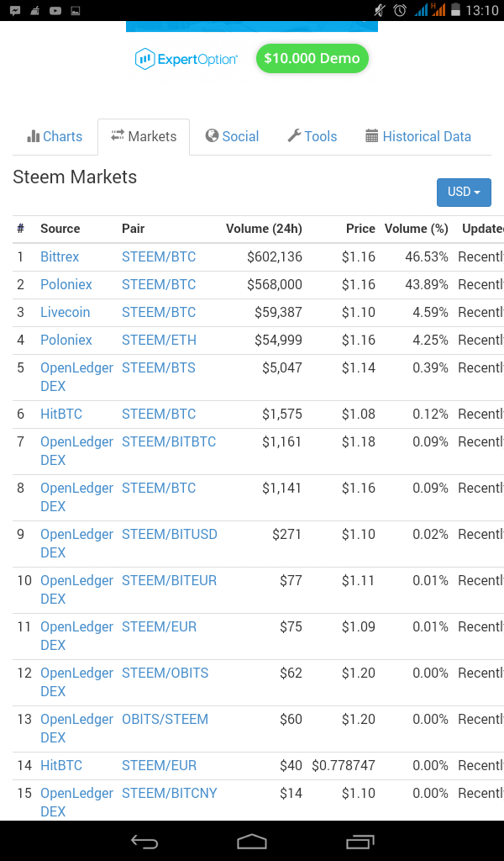Tap the YouTube notification icon in status bar
Screen dimensions: 504x861
click(x=55, y=10)
